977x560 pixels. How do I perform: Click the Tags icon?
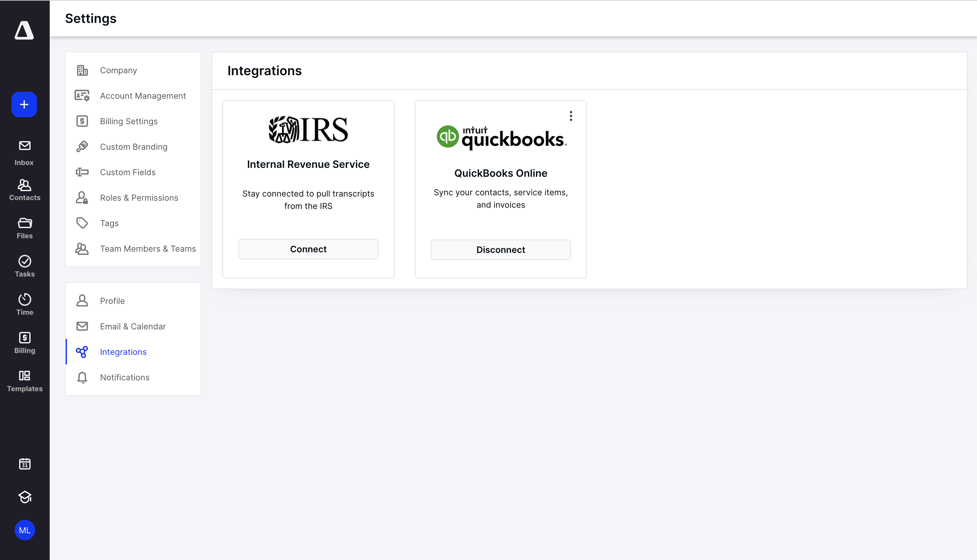(82, 223)
